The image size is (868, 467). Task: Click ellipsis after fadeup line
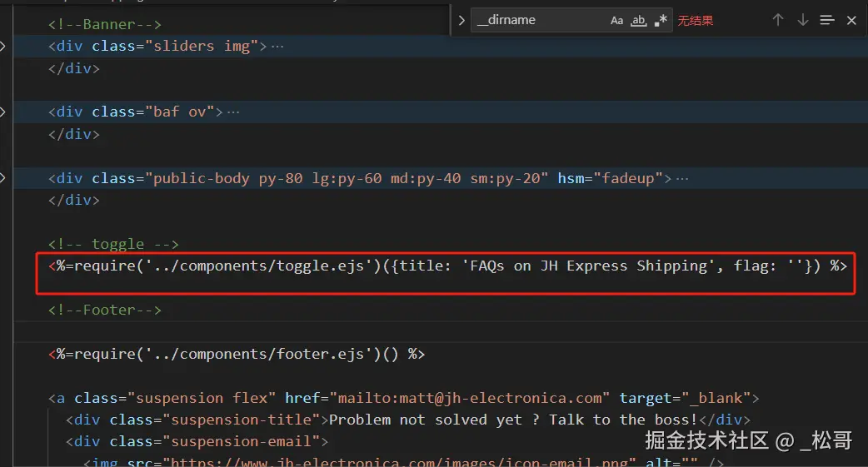tap(682, 179)
